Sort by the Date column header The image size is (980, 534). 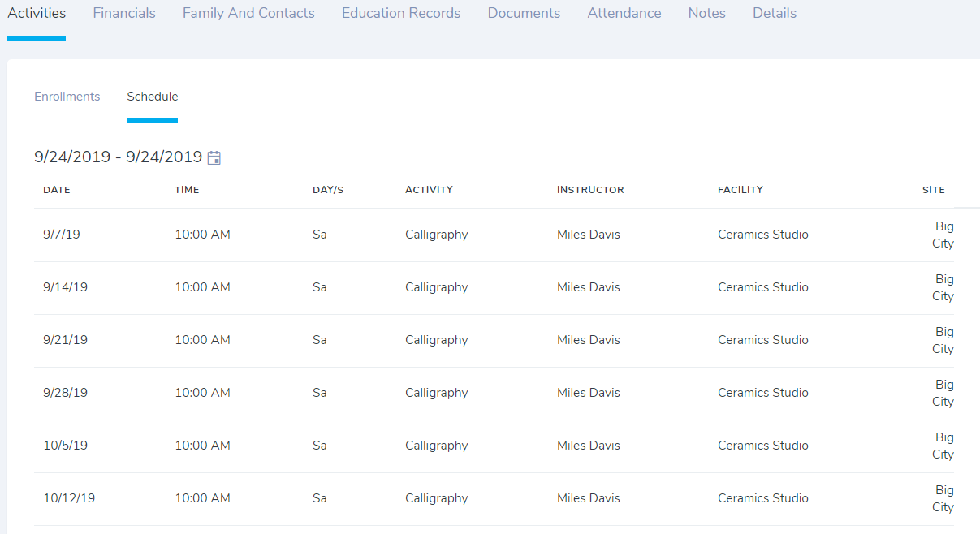click(57, 190)
